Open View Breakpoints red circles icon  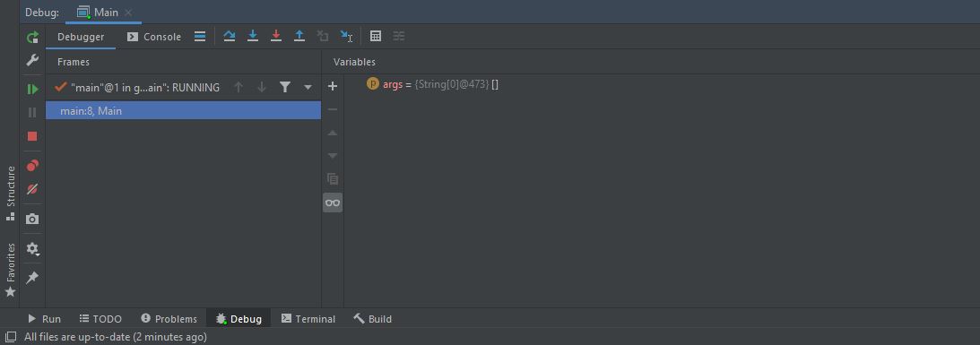[32, 166]
